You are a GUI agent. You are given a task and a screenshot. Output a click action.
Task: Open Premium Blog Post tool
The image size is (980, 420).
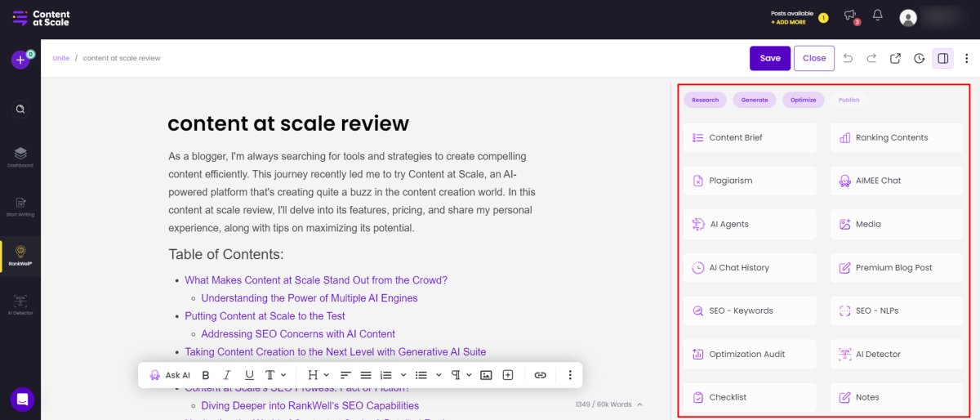pos(897,267)
